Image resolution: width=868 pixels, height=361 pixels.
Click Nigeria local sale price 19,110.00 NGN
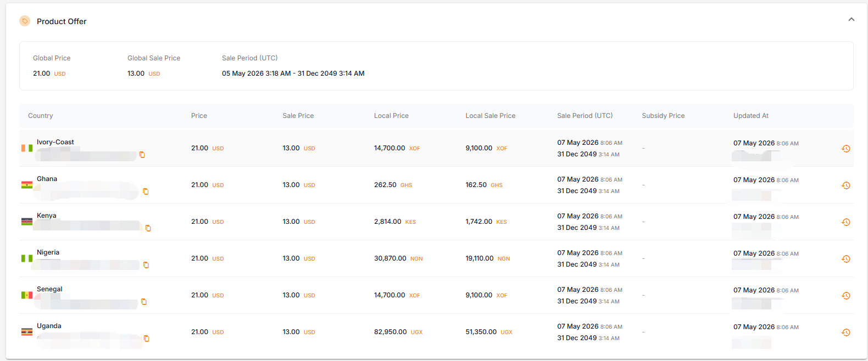click(x=488, y=258)
